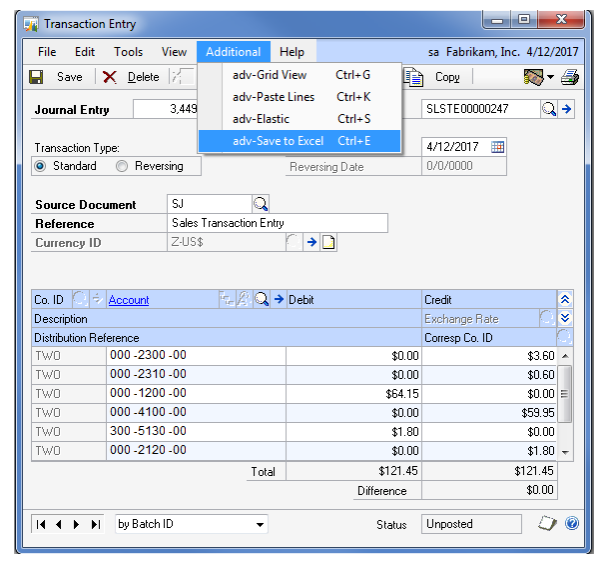Follow the Account hyperlink in grid header
Image resolution: width=606 pixels, height=566 pixels.
coord(129,300)
